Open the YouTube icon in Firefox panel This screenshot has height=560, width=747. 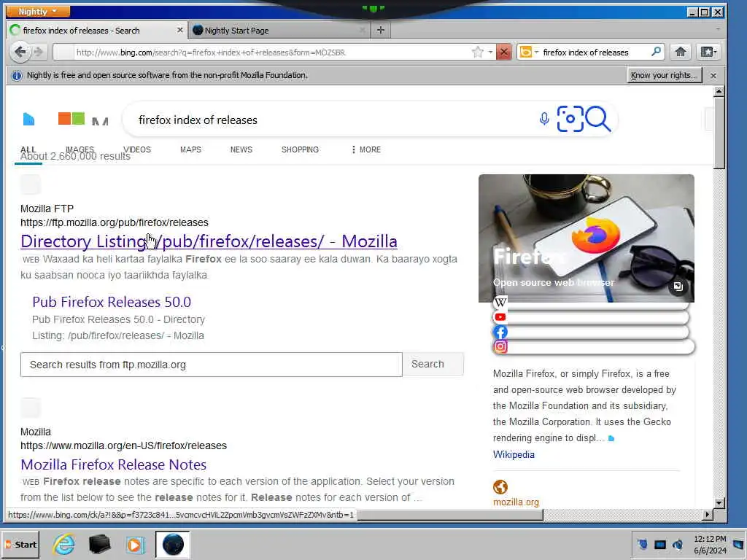click(500, 317)
